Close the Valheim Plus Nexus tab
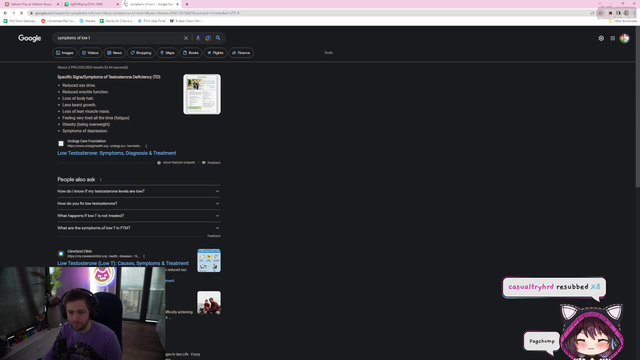Screen dimensions: 640x360 click(x=58, y=4)
